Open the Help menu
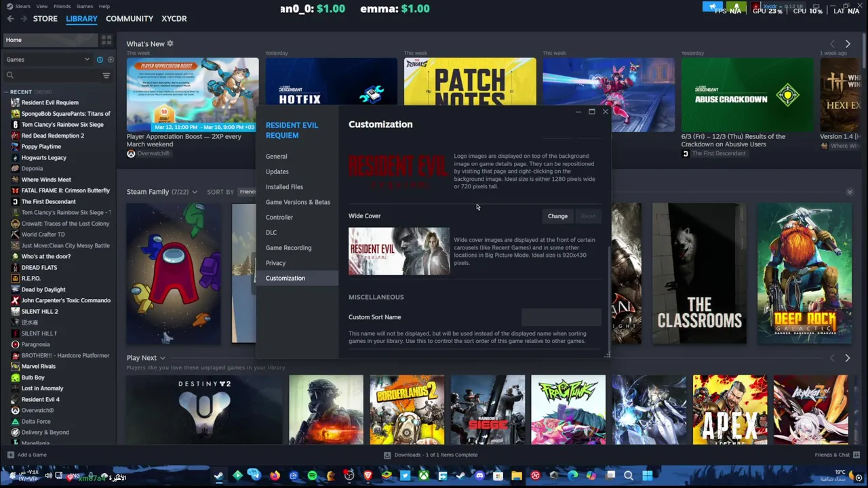The width and height of the screenshot is (868, 488). (104, 6)
